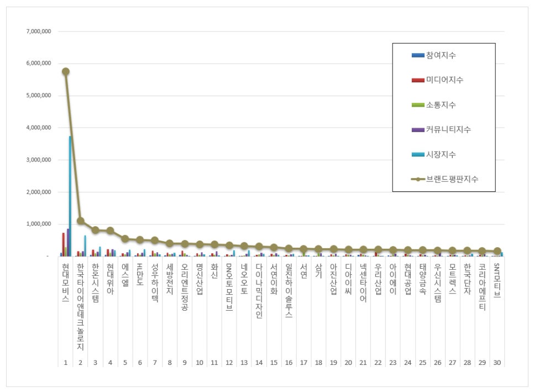Click the 한국단자 category label
This screenshot has height=392, width=534.
point(467,279)
